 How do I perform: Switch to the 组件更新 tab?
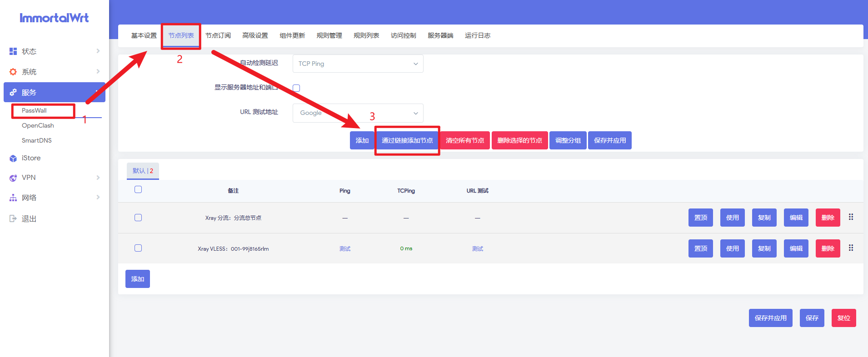pyautogui.click(x=292, y=35)
